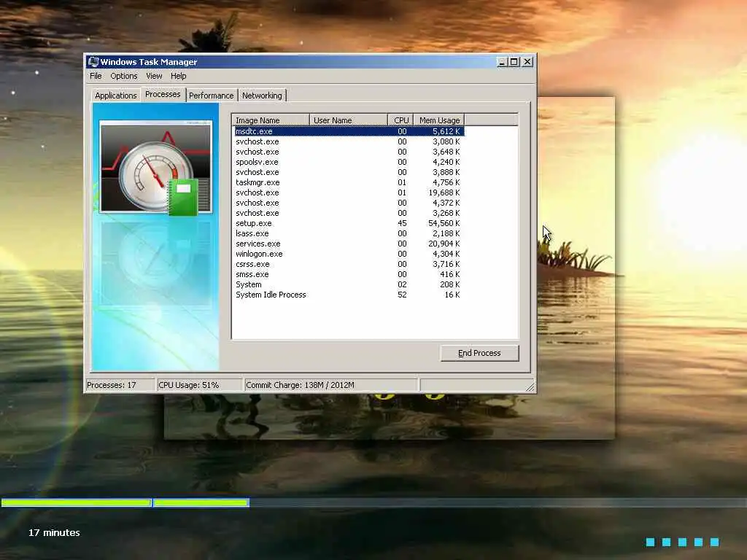This screenshot has height=560, width=747.
Task: Select the spoolsv.exe process
Action: [x=349, y=162]
